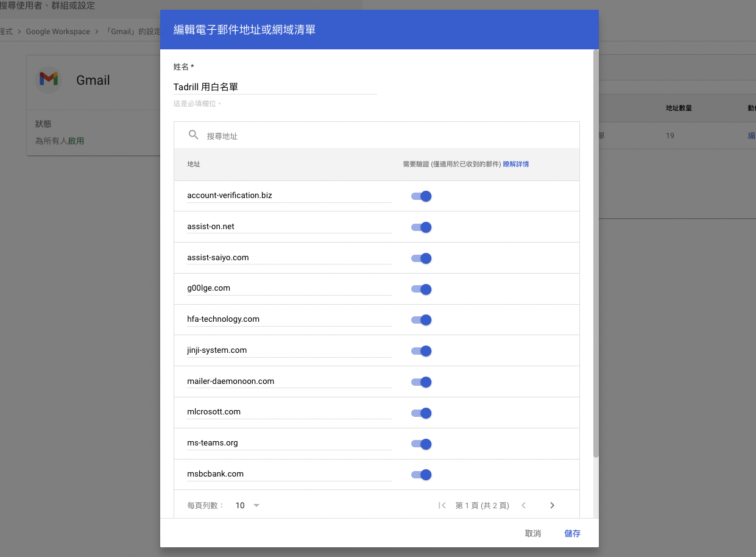Toggle verification for ms-teams.org
The height and width of the screenshot is (557, 756).
coord(422,444)
